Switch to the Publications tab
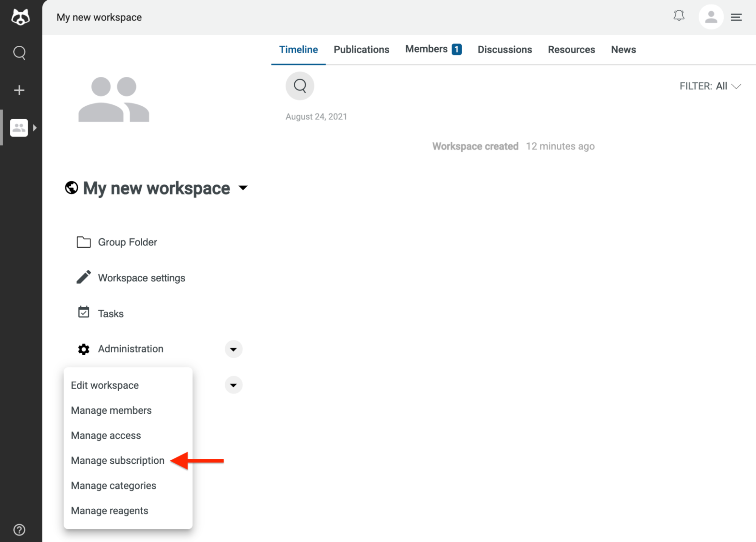The image size is (756, 542). [x=361, y=50]
